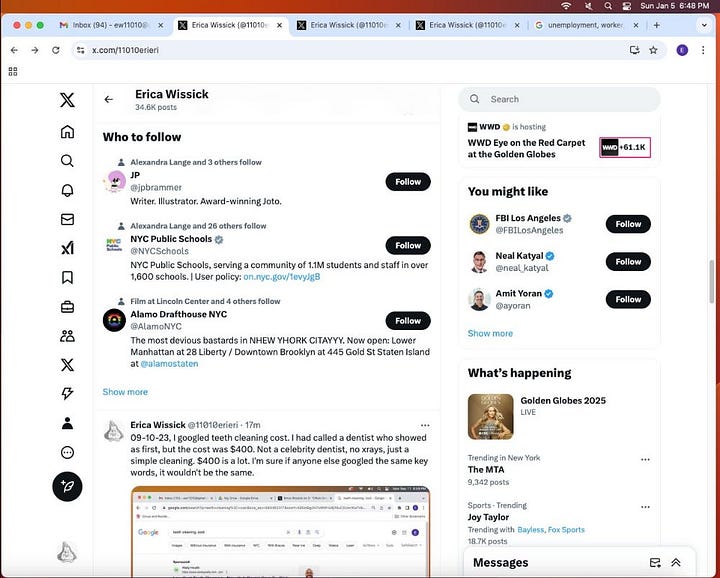Open install app icon in address bar
This screenshot has height=578, width=720.
tap(635, 50)
